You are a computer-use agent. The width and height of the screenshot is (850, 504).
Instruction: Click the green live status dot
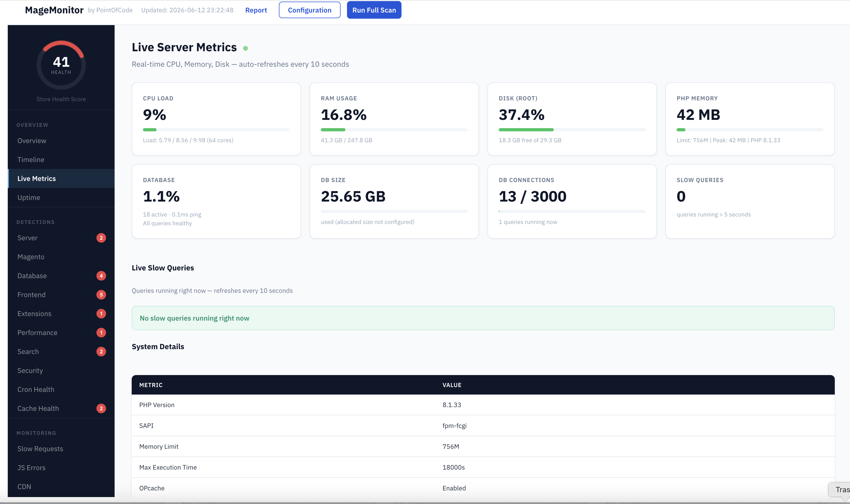click(245, 48)
